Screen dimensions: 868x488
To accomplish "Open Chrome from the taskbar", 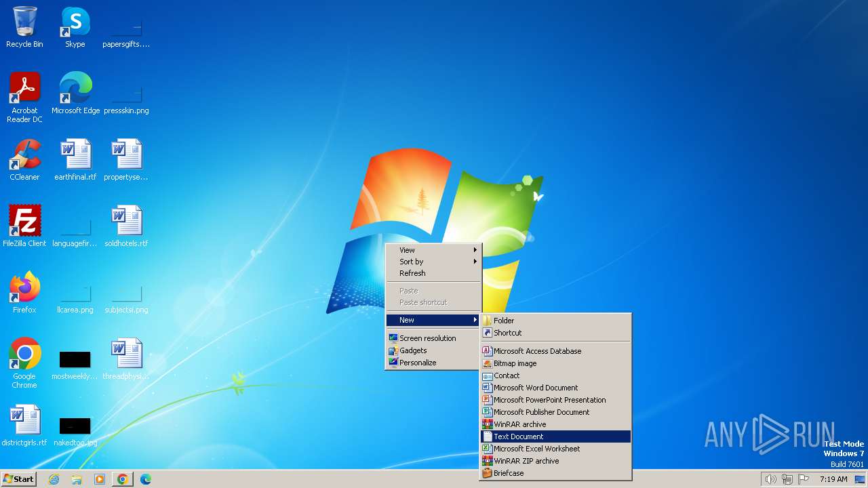I will 123,479.
